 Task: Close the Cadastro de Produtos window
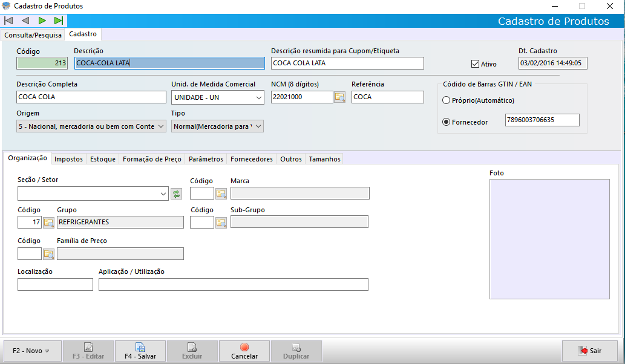click(x=610, y=7)
